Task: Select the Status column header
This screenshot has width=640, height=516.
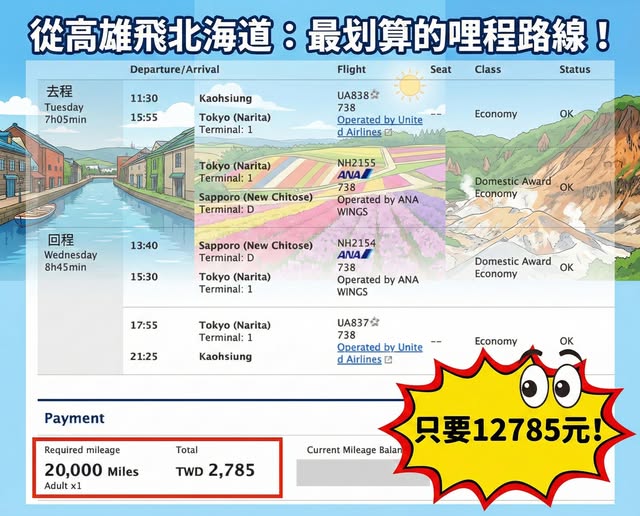Action: [x=574, y=70]
